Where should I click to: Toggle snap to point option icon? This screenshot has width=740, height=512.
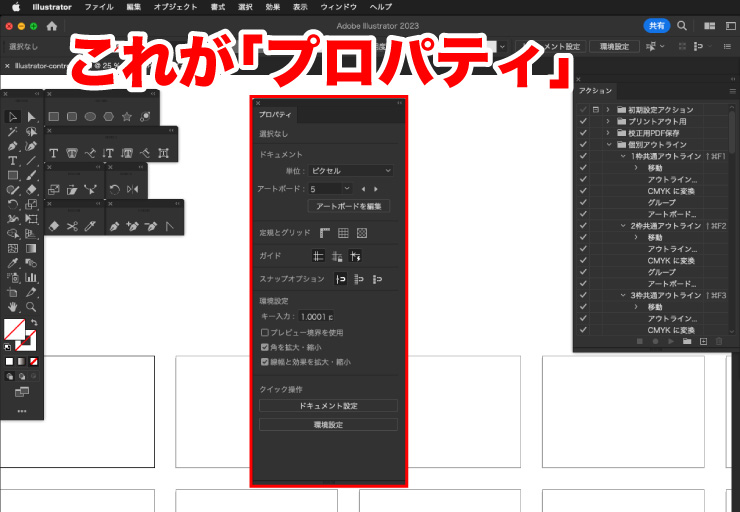click(340, 279)
